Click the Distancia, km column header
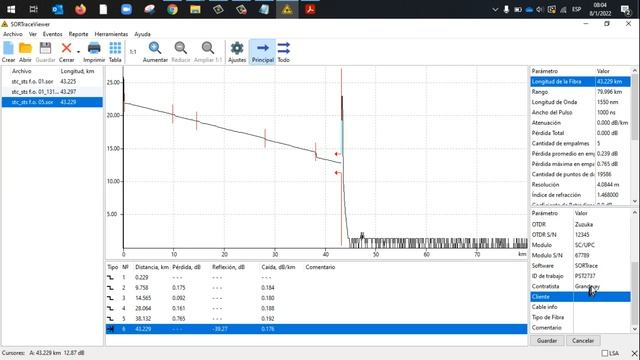This screenshot has width=640, height=360. pyautogui.click(x=152, y=267)
